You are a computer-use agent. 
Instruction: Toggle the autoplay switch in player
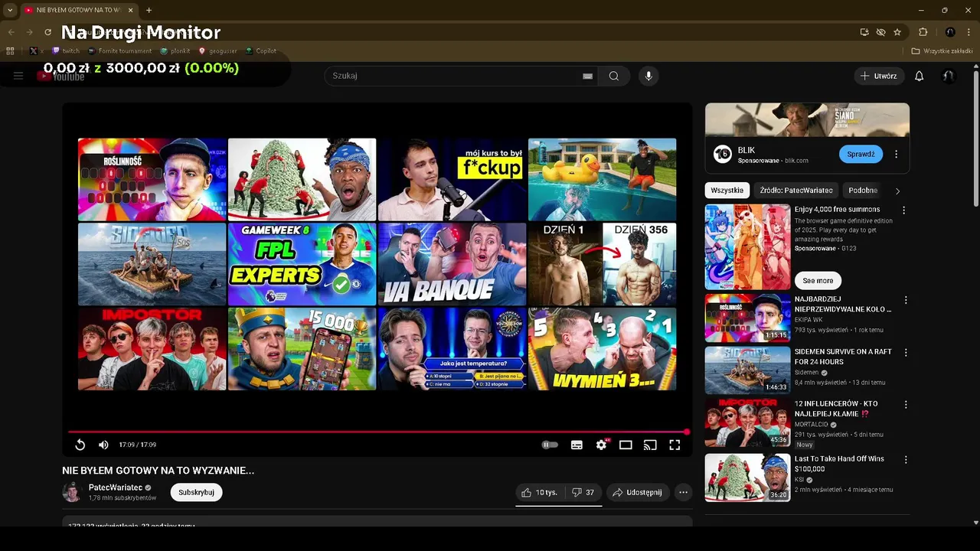coord(550,445)
